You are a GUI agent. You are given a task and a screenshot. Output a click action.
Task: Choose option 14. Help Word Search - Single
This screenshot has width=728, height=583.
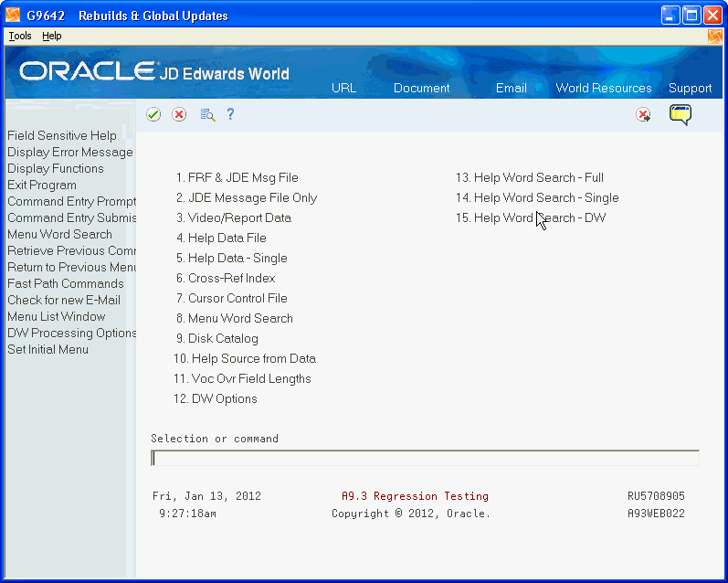point(537,198)
